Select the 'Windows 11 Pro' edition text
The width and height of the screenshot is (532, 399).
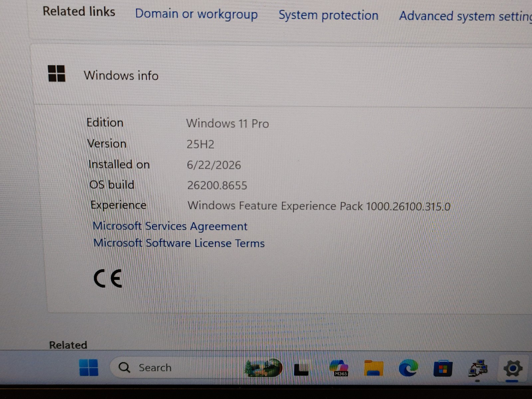[228, 123]
